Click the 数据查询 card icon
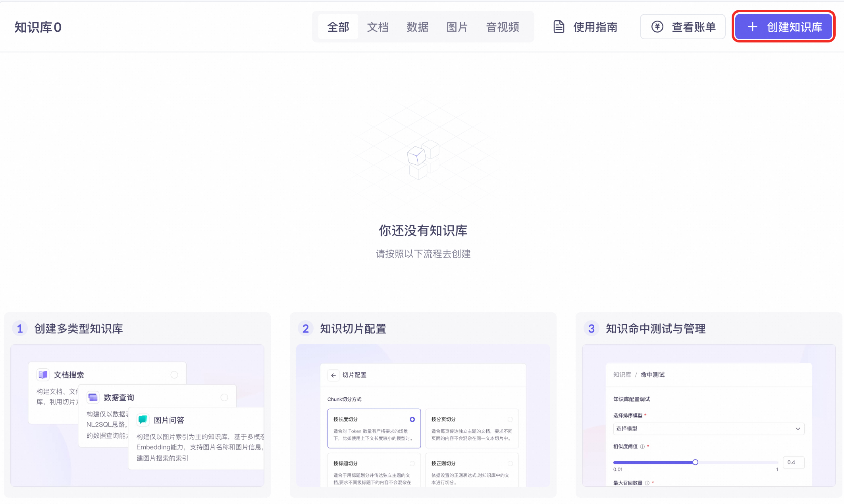The height and width of the screenshot is (504, 844). (x=93, y=397)
